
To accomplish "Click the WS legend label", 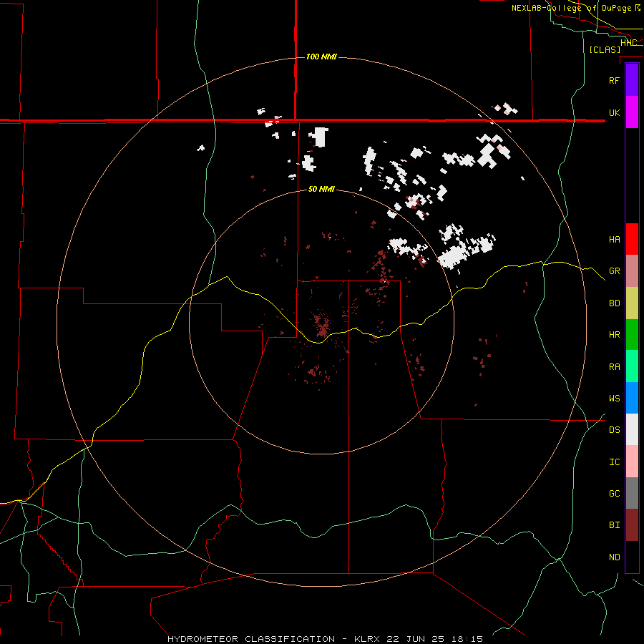I will 614,398.
